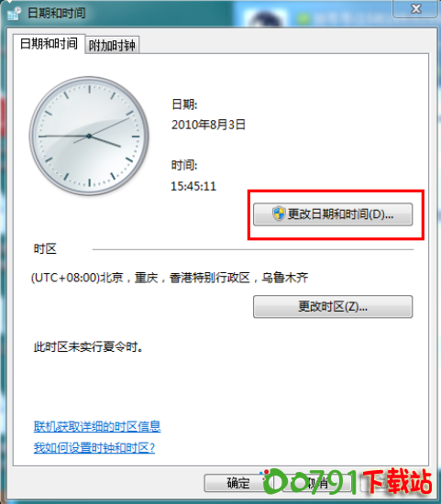The width and height of the screenshot is (441, 504).
Task: Click the 日期: label
Action: [184, 104]
